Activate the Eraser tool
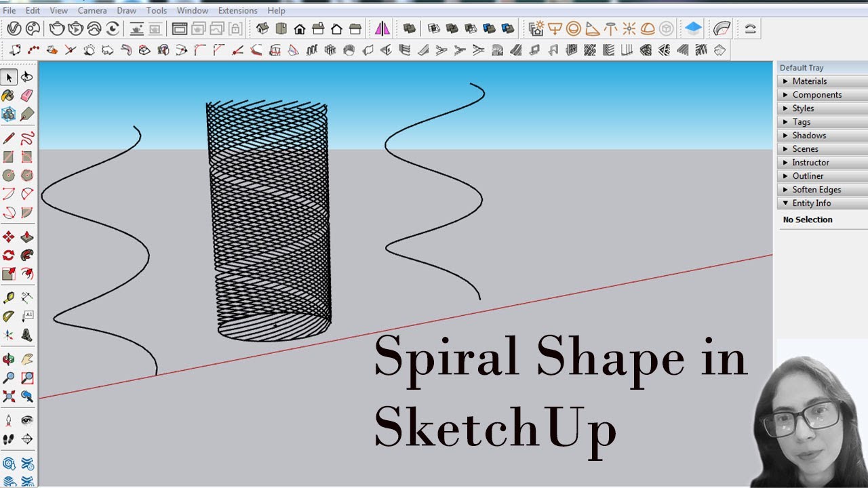 (x=27, y=96)
